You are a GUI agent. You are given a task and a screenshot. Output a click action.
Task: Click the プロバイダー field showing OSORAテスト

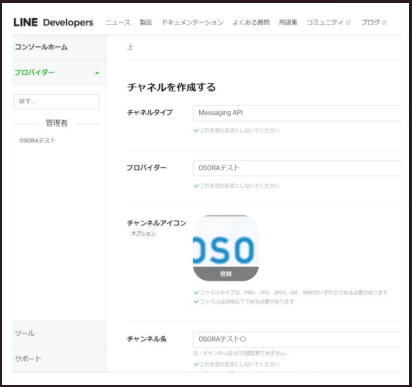click(297, 168)
